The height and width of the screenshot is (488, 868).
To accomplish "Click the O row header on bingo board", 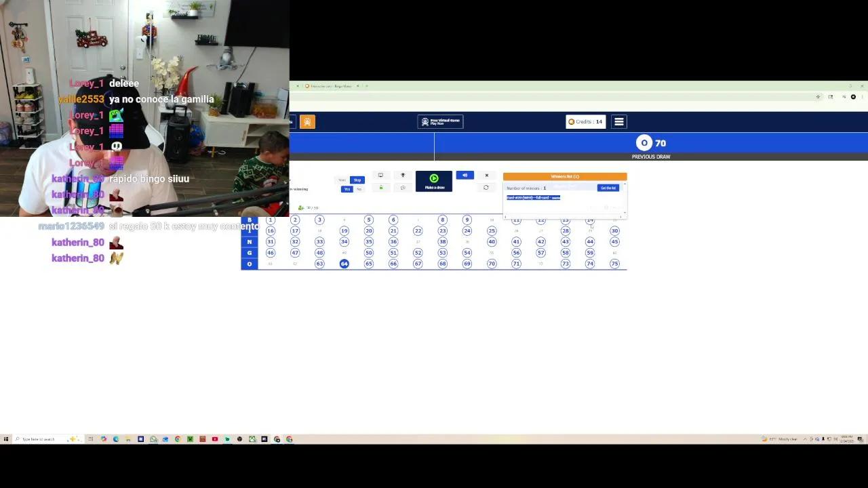I will [x=250, y=264].
